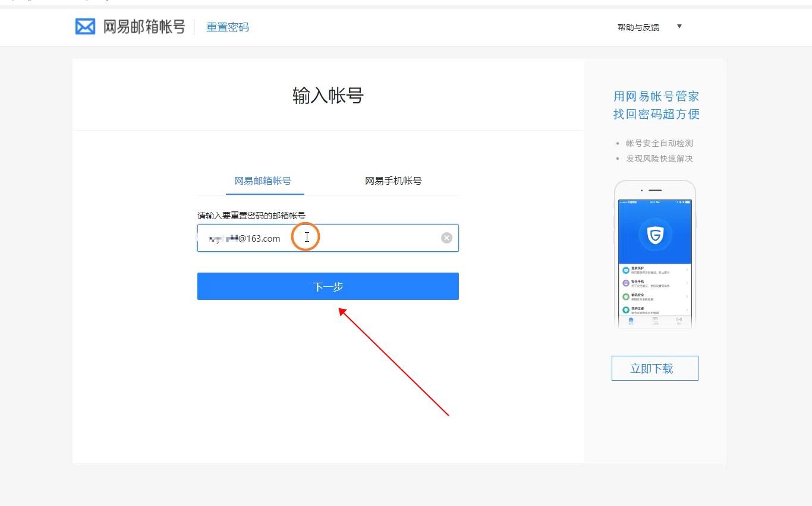Open the 帮助与反馈 menu
This screenshot has height=506, width=812.
click(638, 27)
